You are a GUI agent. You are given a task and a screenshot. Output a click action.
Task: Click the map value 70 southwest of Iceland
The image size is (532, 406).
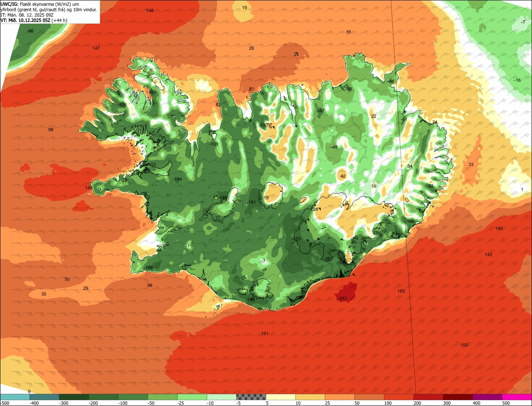[x=67, y=279]
